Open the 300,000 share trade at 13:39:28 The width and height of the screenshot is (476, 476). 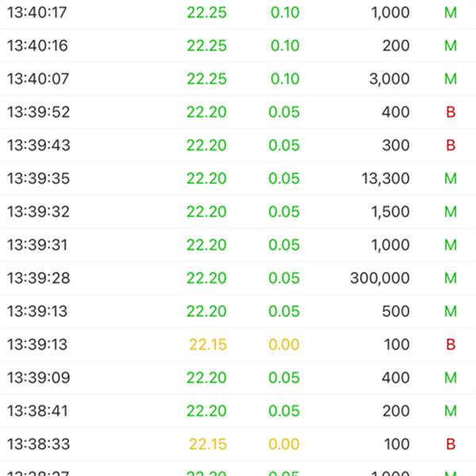point(238,278)
